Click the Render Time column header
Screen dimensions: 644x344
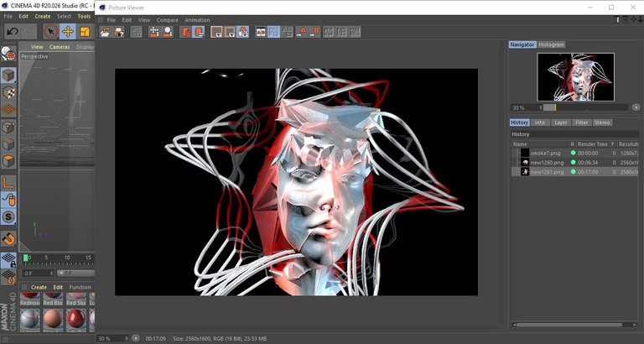(x=592, y=144)
